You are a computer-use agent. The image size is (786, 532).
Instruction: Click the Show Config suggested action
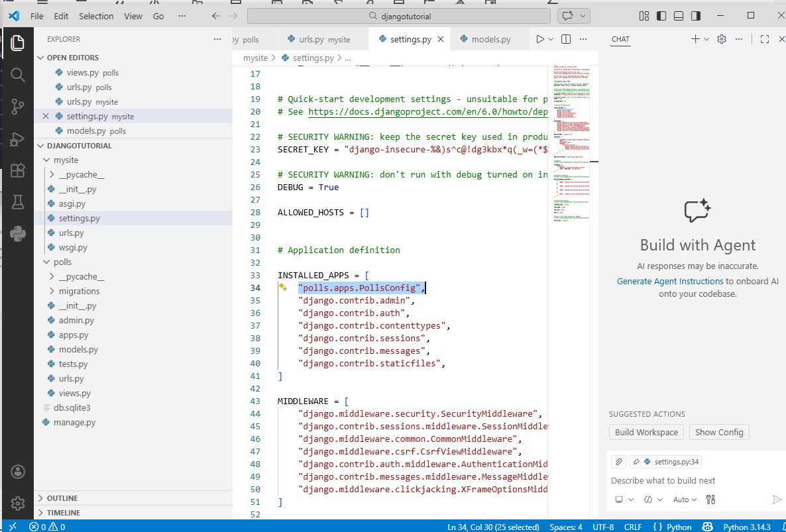[x=719, y=432]
